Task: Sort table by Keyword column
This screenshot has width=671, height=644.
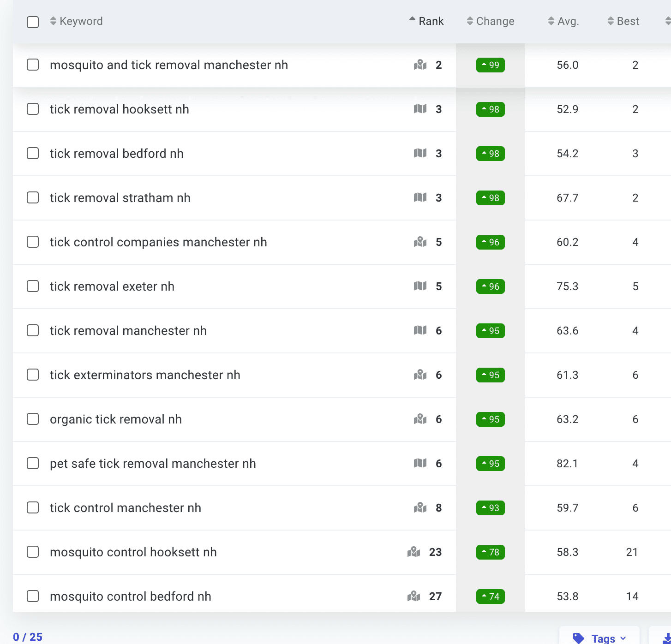Action: 77,21
